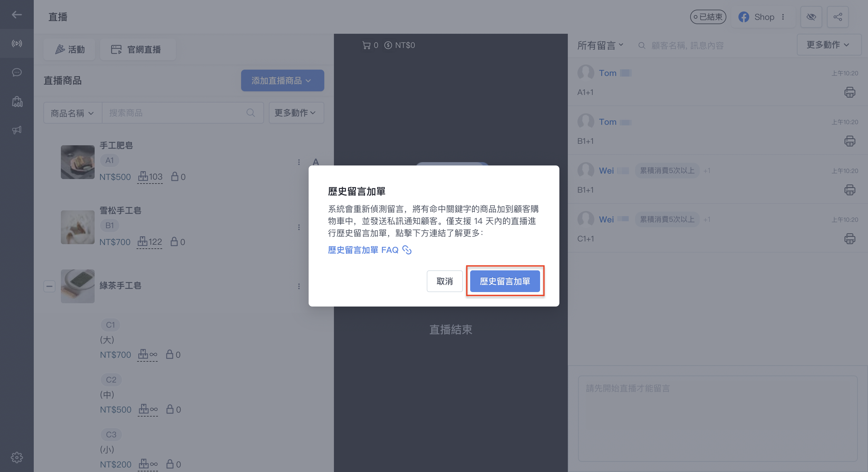This screenshot has width=868, height=472.
Task: Click the cart count icon
Action: click(x=366, y=45)
